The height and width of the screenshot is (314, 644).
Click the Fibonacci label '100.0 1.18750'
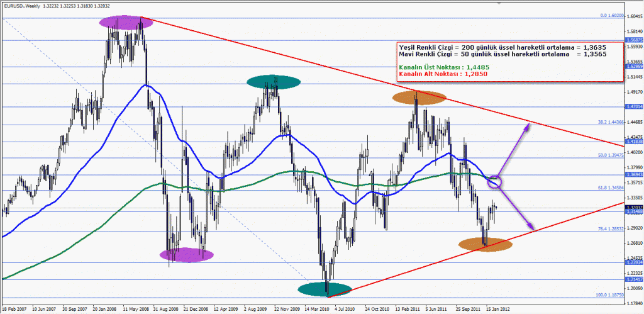[609, 295]
